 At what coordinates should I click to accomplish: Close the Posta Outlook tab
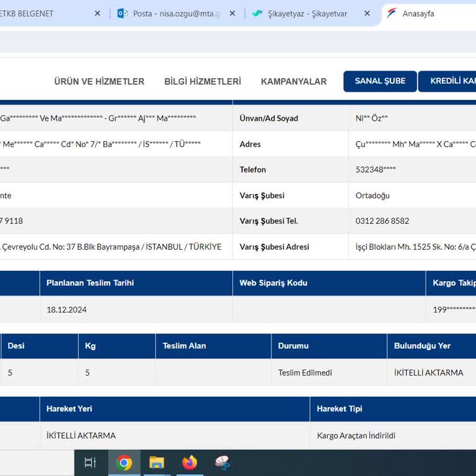(232, 14)
